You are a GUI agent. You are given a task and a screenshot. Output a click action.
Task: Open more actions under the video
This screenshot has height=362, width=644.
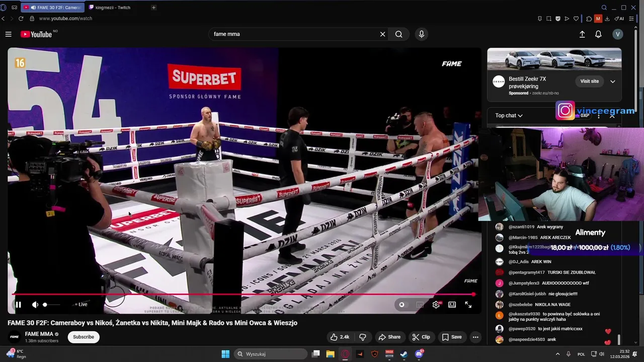475,337
